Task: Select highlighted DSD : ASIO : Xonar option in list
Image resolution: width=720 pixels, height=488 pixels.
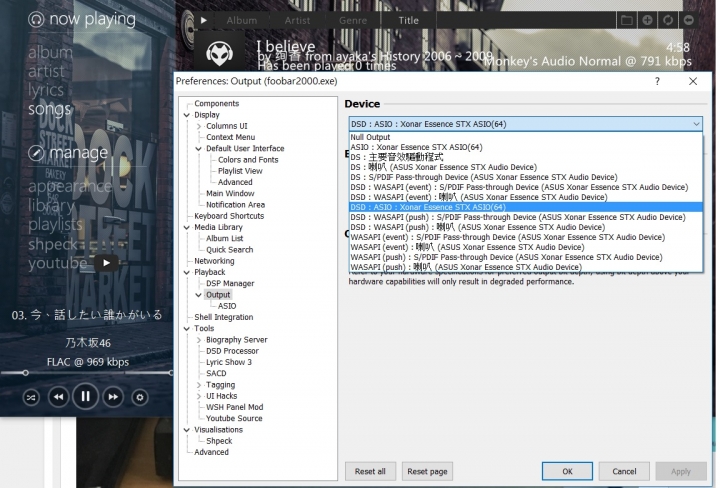Action: pos(525,208)
